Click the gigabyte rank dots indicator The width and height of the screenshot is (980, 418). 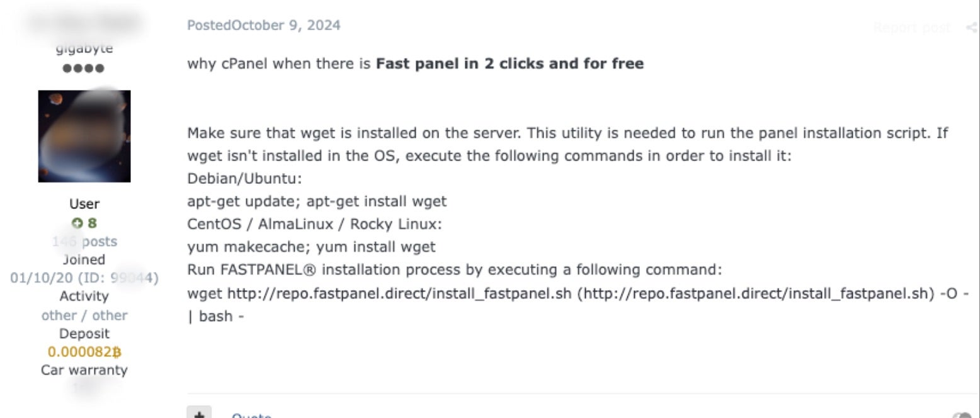84,68
